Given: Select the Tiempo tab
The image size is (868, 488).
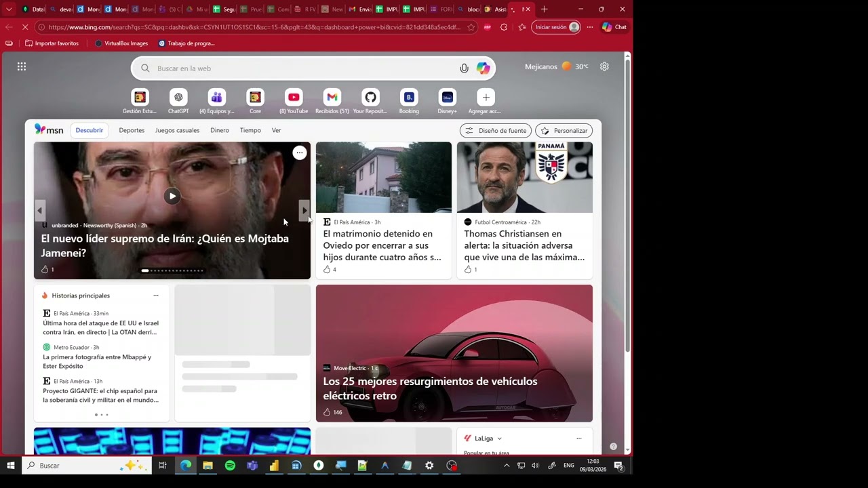Looking at the screenshot, I should [250, 130].
